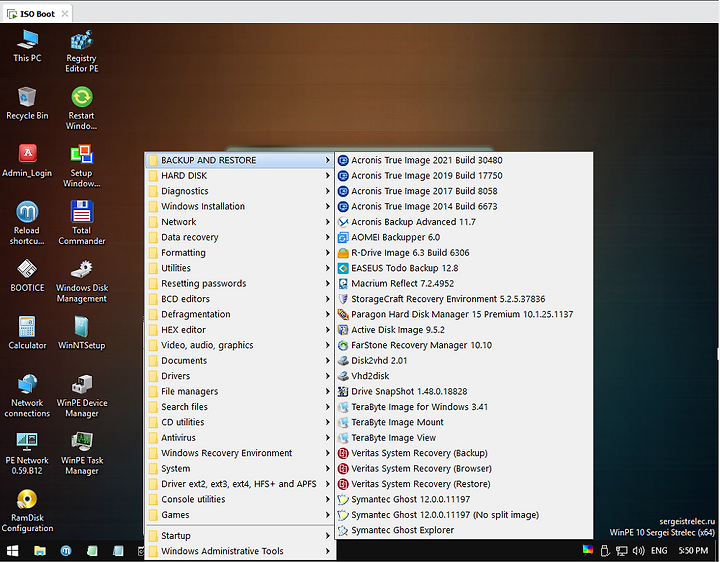The width and height of the screenshot is (720, 562).
Task: Launch Acronis Backup Advanced 11.7
Action: click(x=464, y=222)
